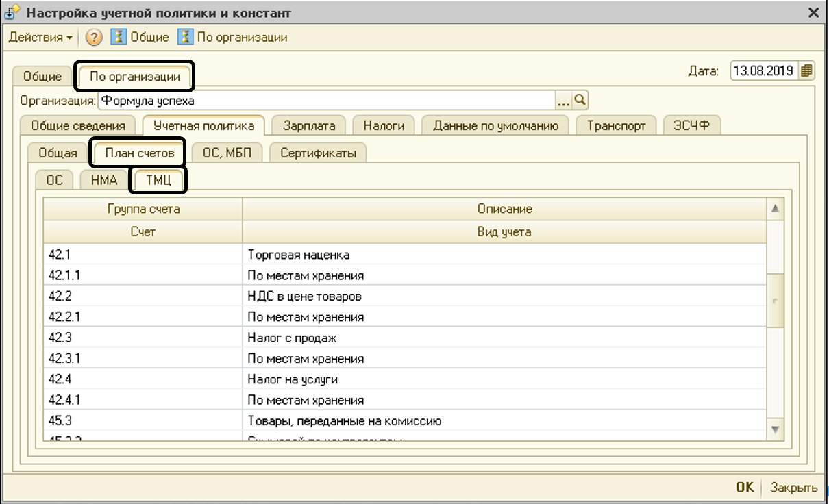Switch to the ОС, МБП tab
The width and height of the screenshot is (829, 504).
(227, 153)
